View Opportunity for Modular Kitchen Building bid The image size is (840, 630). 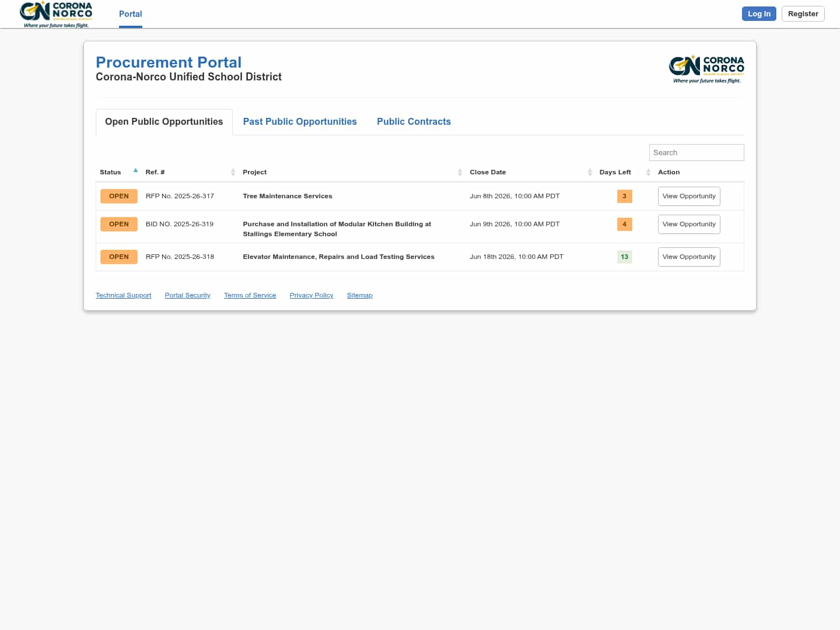click(689, 225)
